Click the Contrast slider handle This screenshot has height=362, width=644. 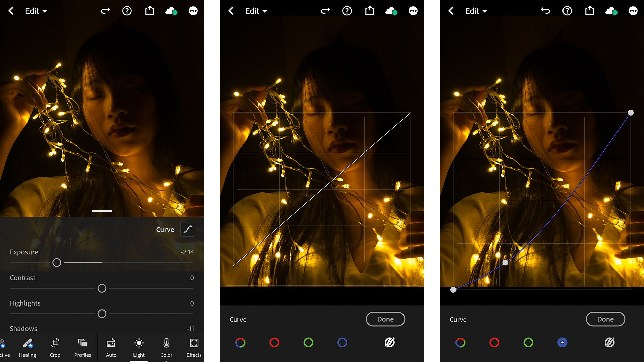coord(102,288)
